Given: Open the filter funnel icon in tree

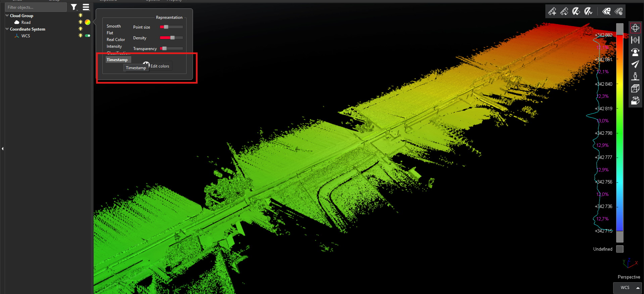Looking at the screenshot, I should point(74,7).
